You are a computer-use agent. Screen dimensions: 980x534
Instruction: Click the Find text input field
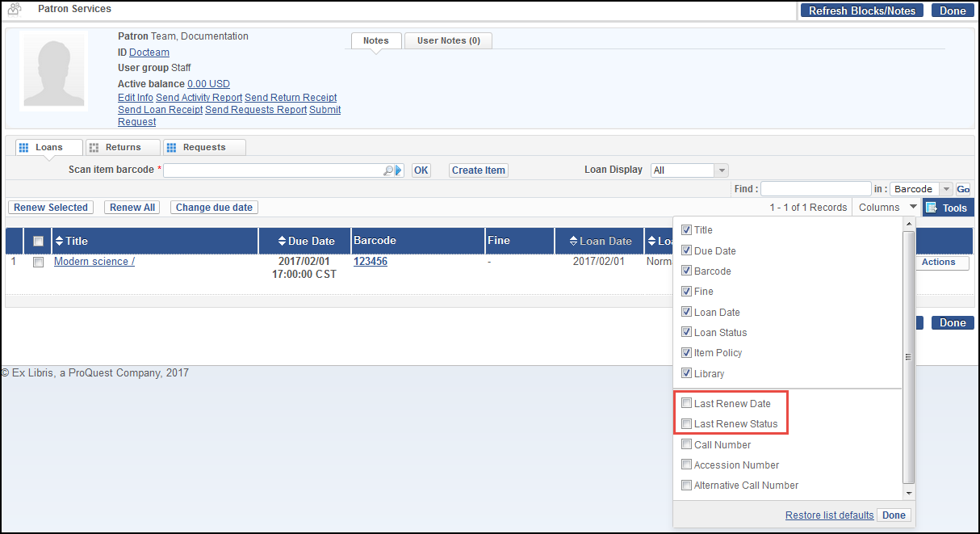816,189
